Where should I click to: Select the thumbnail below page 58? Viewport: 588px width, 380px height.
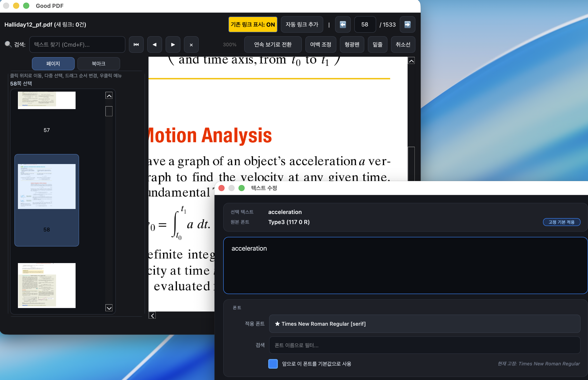47,285
